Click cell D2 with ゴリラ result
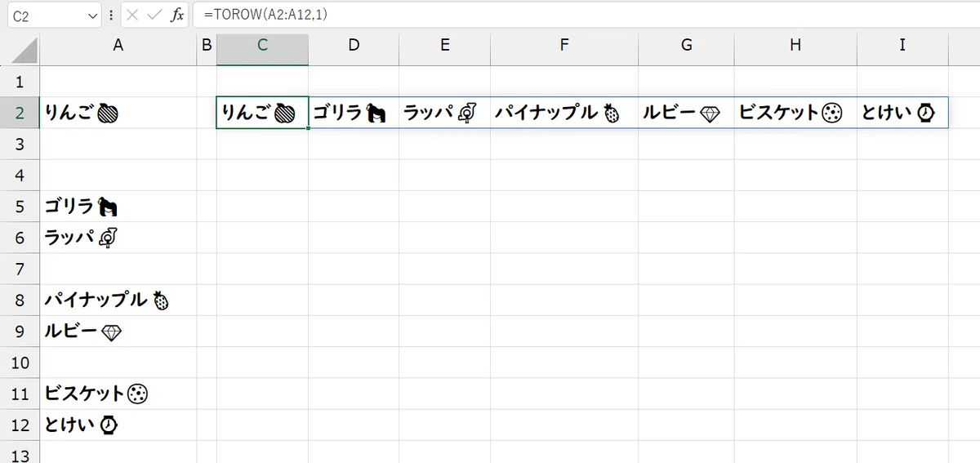The image size is (980, 463). coord(354,113)
